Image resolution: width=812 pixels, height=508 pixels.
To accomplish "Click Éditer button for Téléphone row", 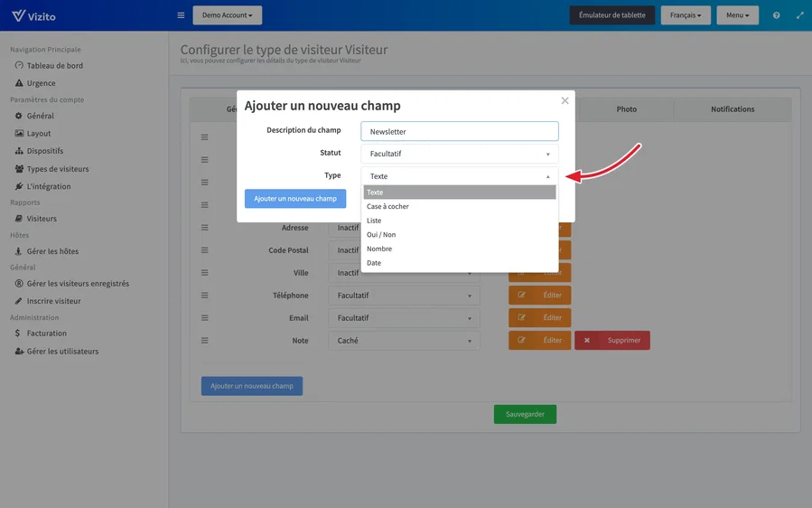I will 539,295.
